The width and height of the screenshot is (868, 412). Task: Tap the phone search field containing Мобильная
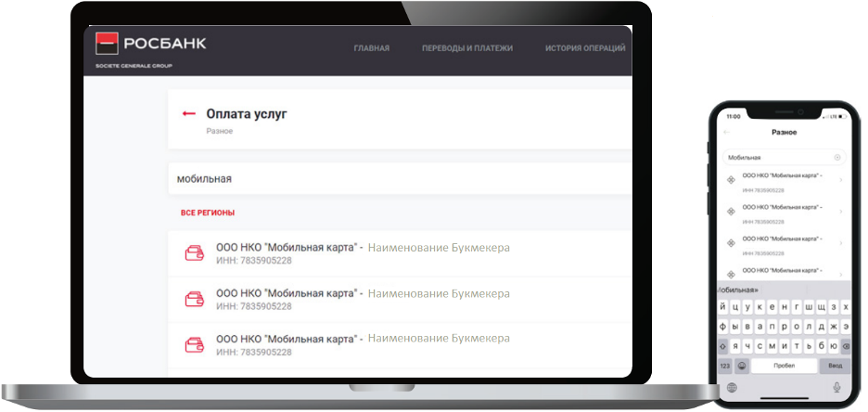click(x=785, y=158)
